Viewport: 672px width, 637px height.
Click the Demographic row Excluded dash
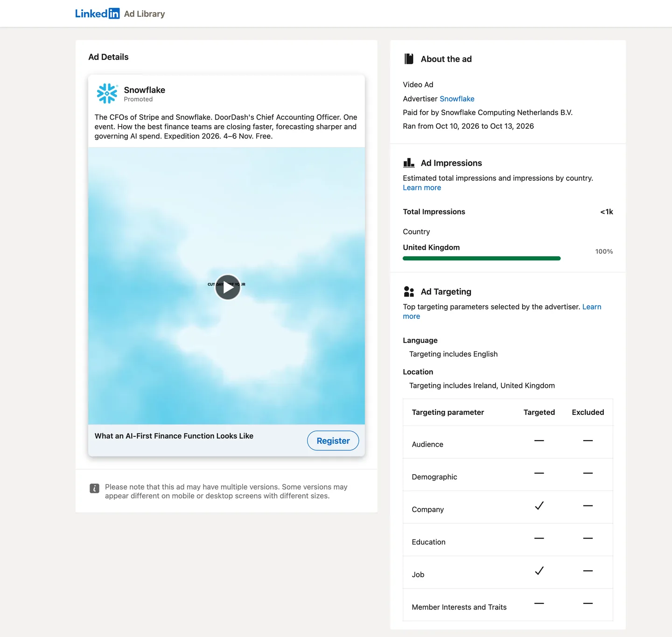[x=588, y=473]
